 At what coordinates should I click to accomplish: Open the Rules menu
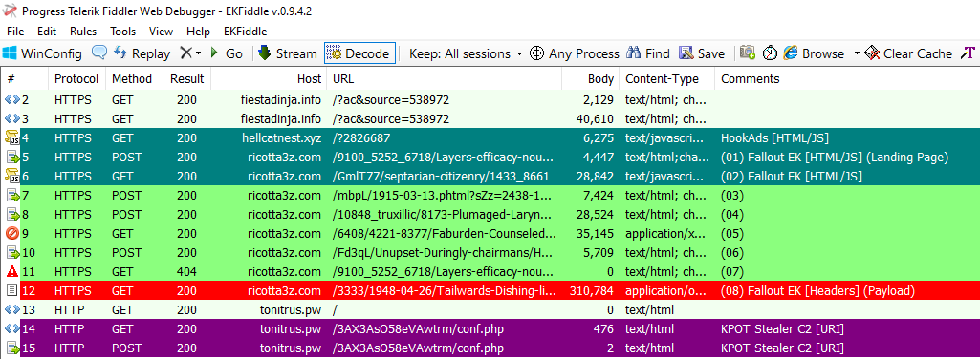point(83,32)
